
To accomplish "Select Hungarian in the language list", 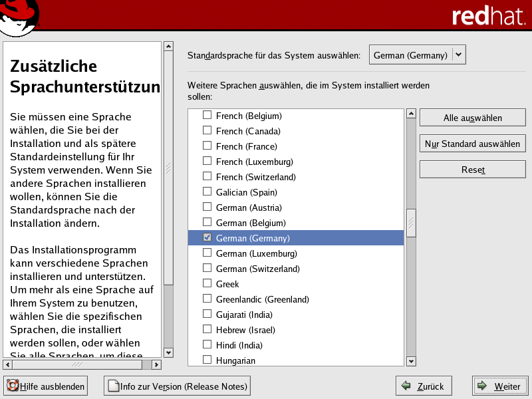I will [235, 360].
